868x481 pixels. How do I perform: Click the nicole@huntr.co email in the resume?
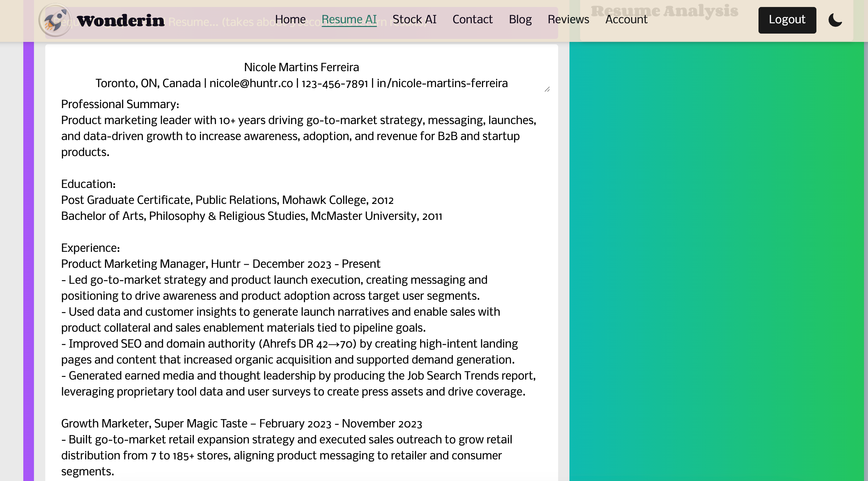(251, 83)
